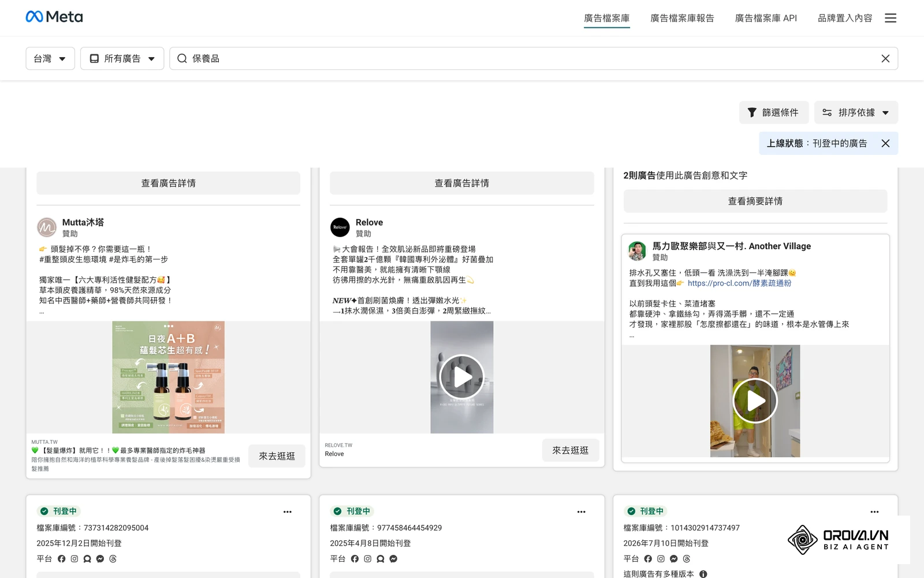Open 品牌置入內容 tab

pyautogui.click(x=845, y=18)
